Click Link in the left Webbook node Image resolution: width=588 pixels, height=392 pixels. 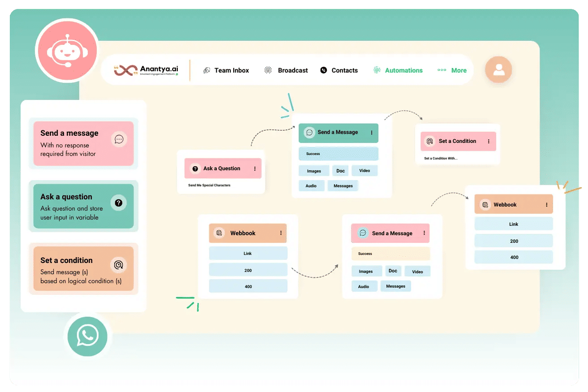(x=248, y=254)
